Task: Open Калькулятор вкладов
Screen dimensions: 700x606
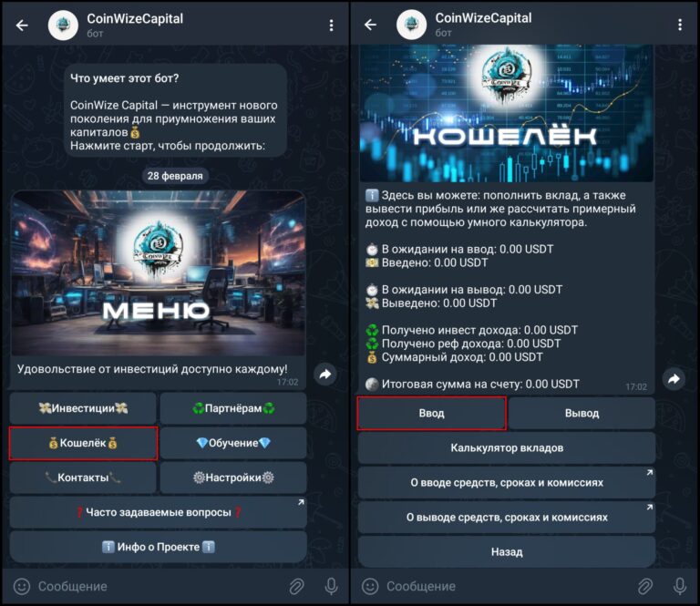Action: tap(507, 448)
